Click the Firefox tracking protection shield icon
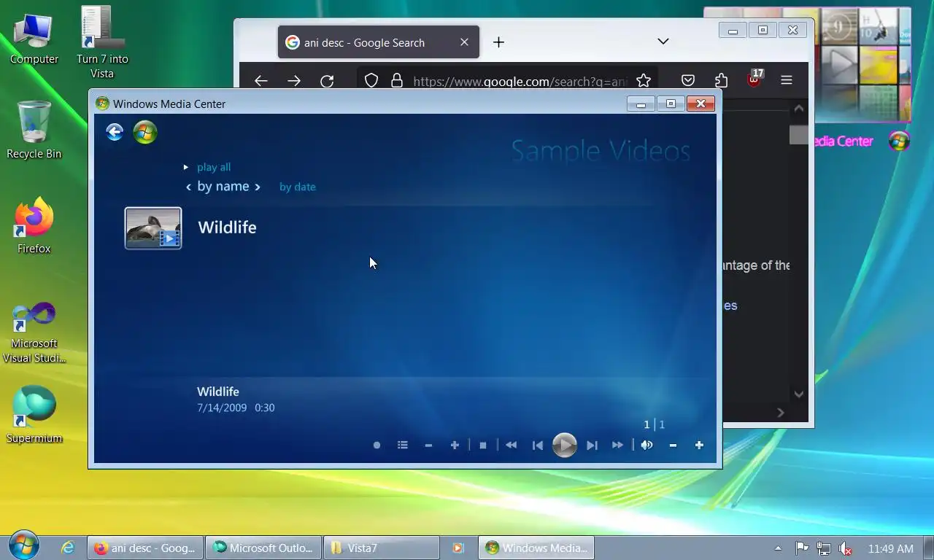Viewport: 934px width, 560px height. [x=371, y=81]
